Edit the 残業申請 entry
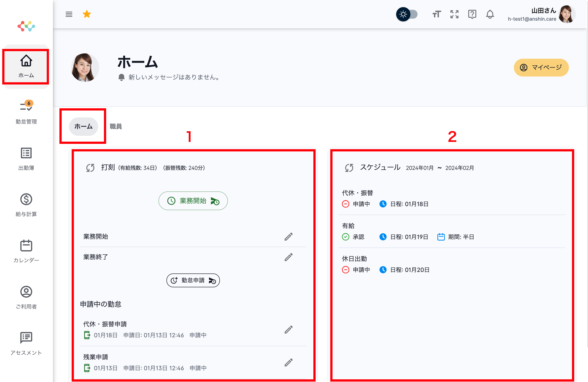Screen dimensions: 588x382 (x=288, y=362)
